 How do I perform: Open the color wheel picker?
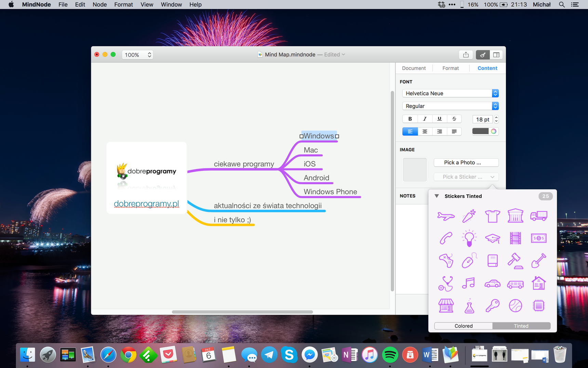[x=494, y=131]
